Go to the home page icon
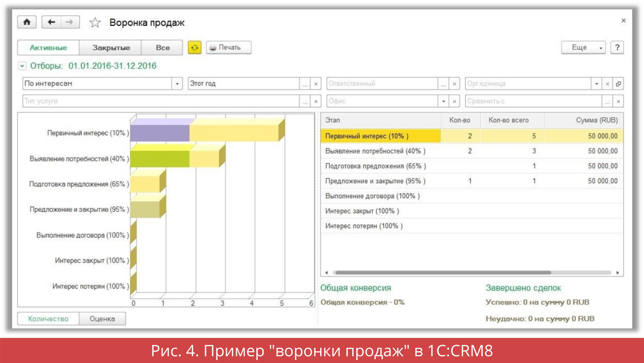The image size is (644, 363). coord(27,22)
